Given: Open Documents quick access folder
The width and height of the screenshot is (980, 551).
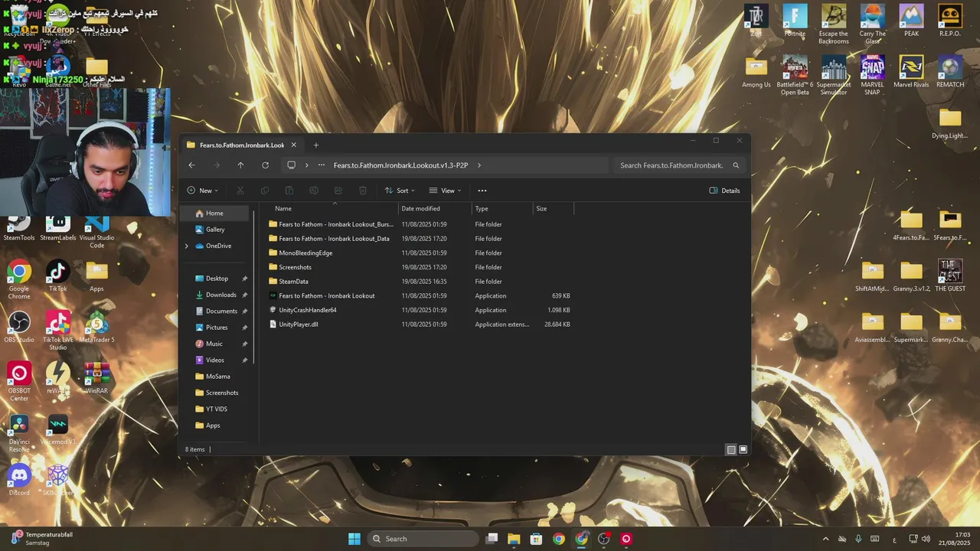Looking at the screenshot, I should pyautogui.click(x=221, y=311).
